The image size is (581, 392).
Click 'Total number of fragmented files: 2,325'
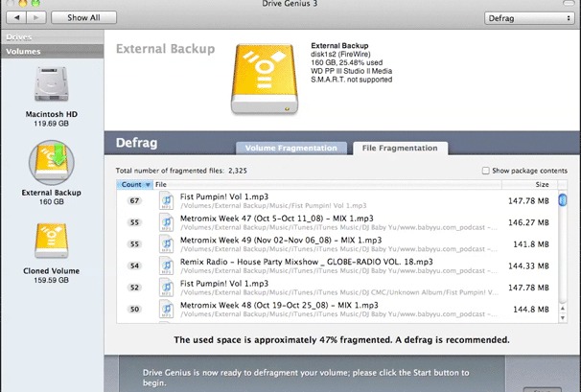tap(181, 171)
